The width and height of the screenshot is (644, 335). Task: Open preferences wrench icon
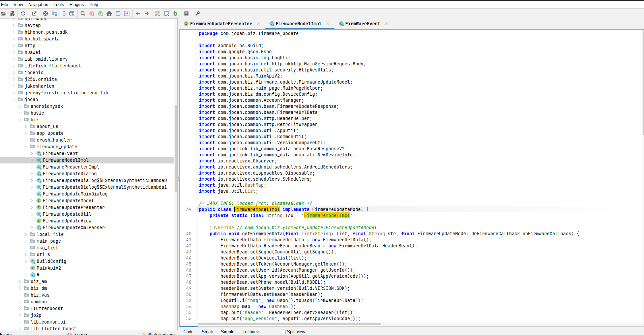[x=198, y=14]
